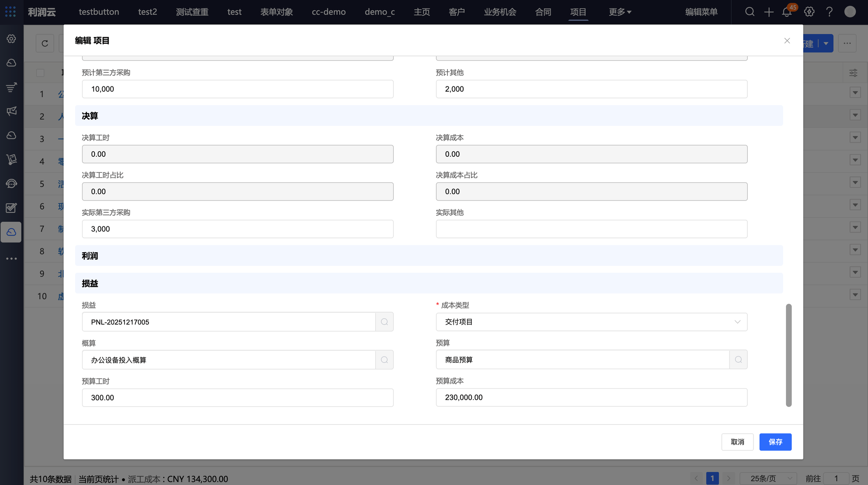This screenshot has height=485, width=868.
Task: Click the search magnifier in top bar
Action: coord(750,12)
